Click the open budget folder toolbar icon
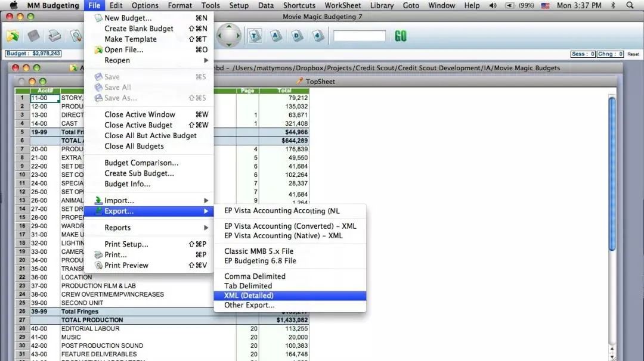This screenshot has width=644, height=361. coord(13,36)
